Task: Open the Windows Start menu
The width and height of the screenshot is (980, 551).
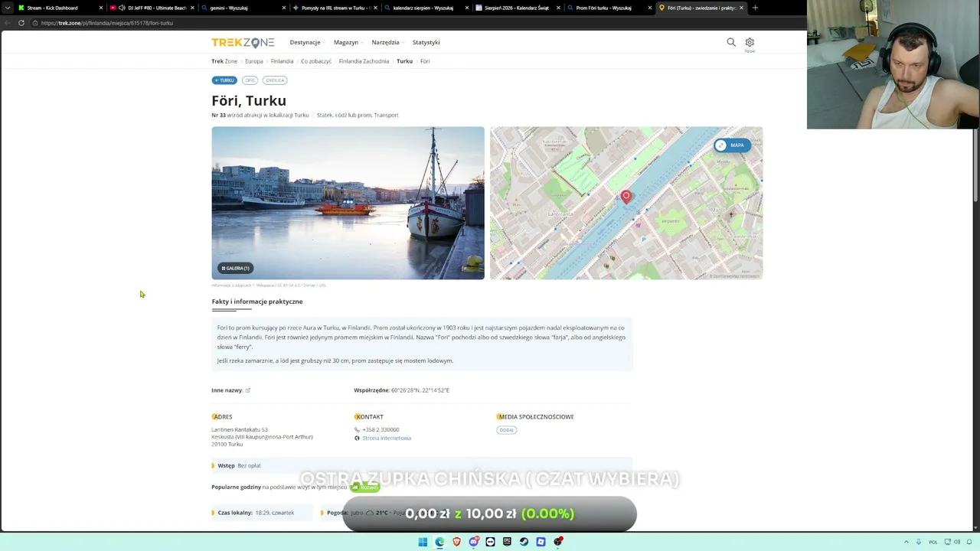Action: click(423, 542)
